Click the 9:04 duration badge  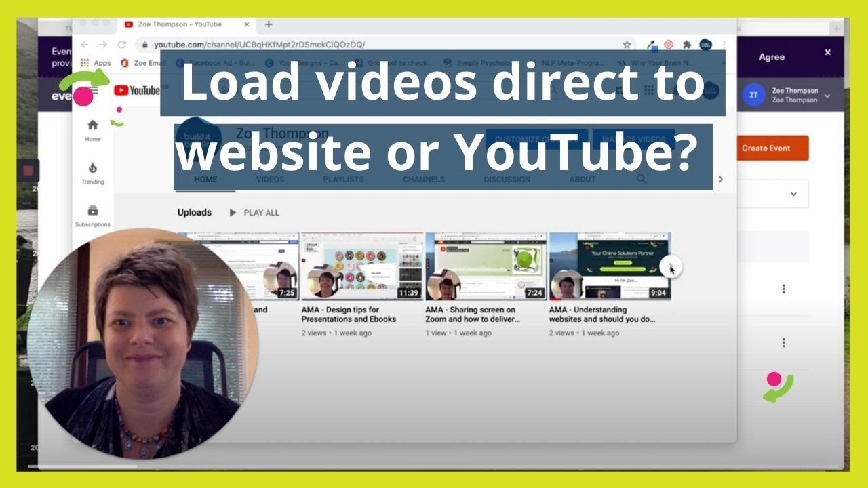click(x=657, y=293)
